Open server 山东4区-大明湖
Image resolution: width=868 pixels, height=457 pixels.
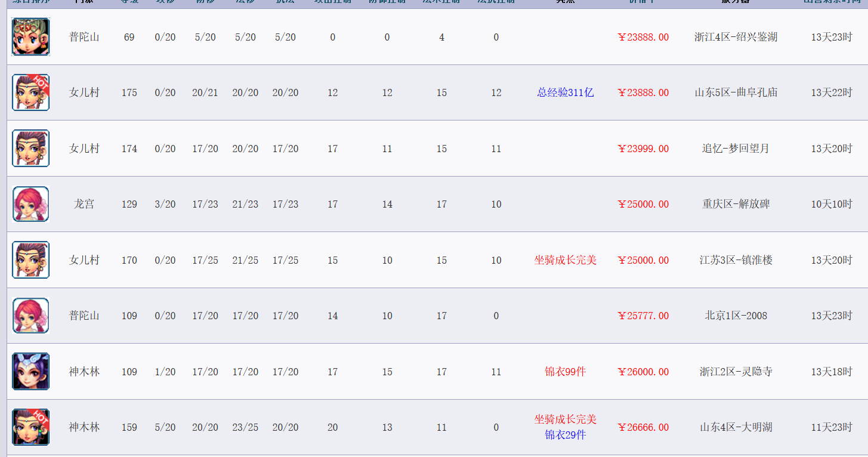pyautogui.click(x=736, y=427)
